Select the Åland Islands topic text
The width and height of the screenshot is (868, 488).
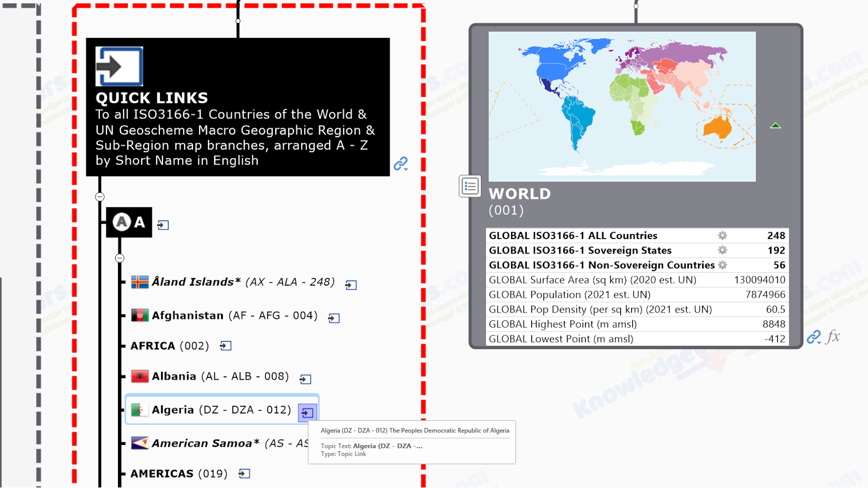pyautogui.click(x=243, y=282)
